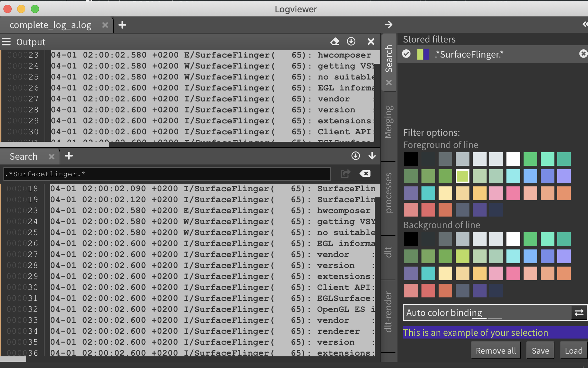Open the Output panel hamburger menu
The height and width of the screenshot is (368, 588).
pyautogui.click(x=6, y=41)
